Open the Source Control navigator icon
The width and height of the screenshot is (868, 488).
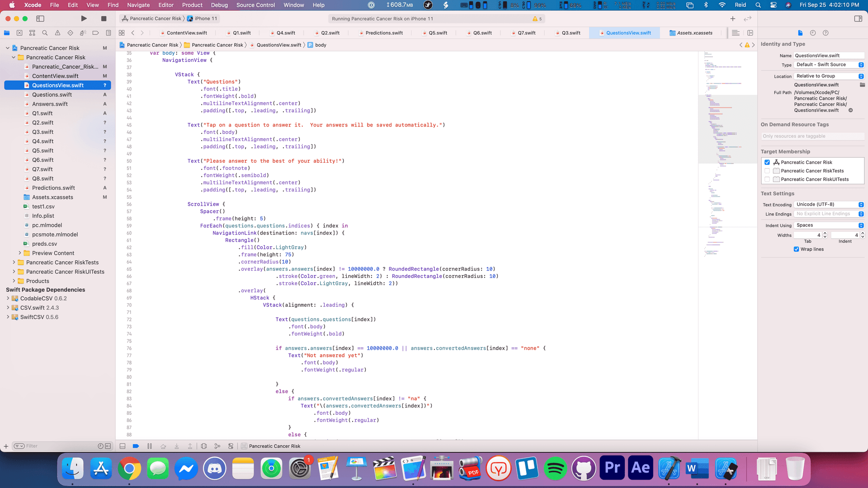click(19, 33)
